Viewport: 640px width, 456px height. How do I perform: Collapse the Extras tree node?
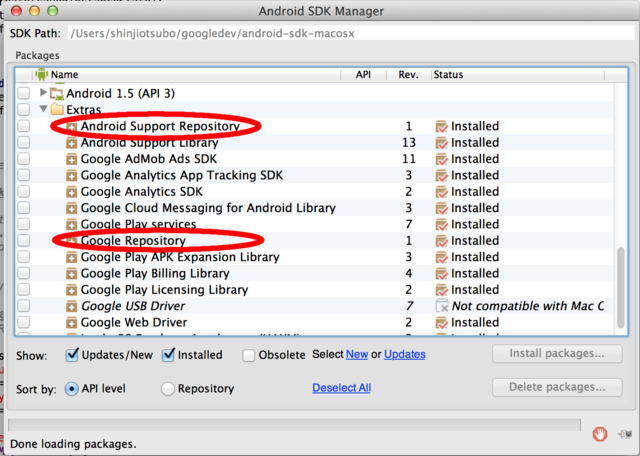43,109
